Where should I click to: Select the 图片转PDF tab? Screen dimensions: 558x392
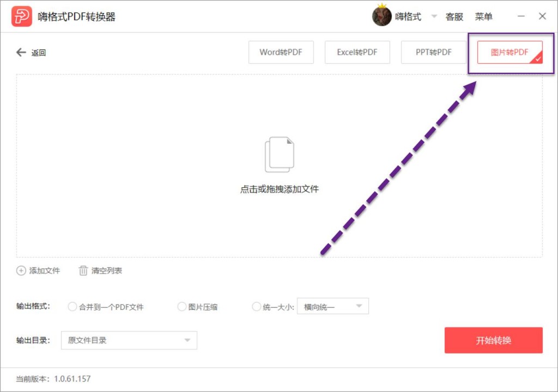pos(510,52)
